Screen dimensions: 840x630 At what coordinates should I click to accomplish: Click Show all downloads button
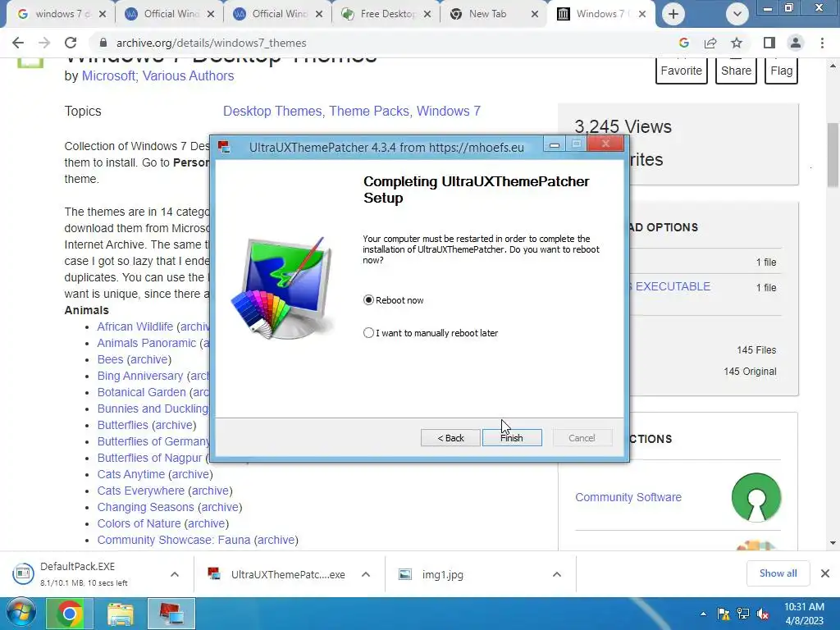tap(778, 573)
